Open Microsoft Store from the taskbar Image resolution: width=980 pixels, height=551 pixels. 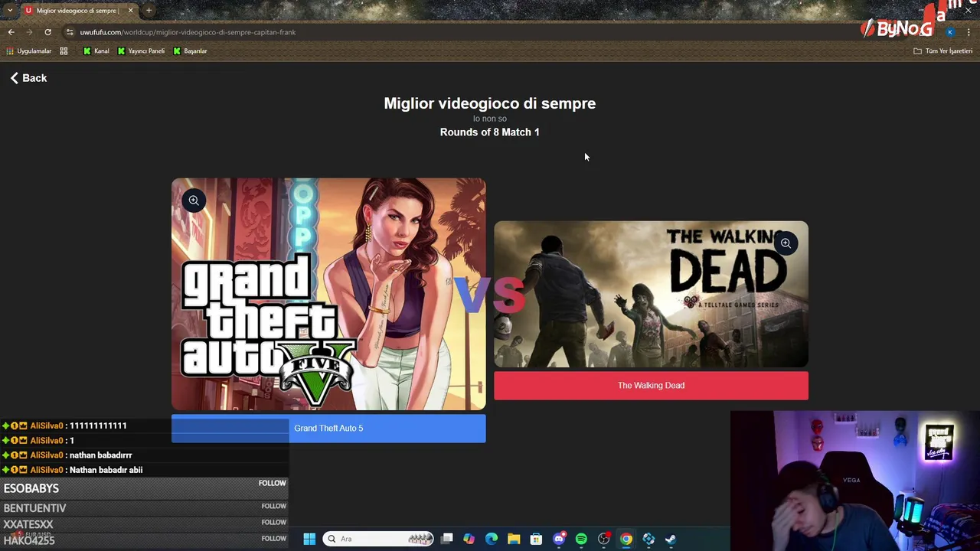click(x=536, y=540)
